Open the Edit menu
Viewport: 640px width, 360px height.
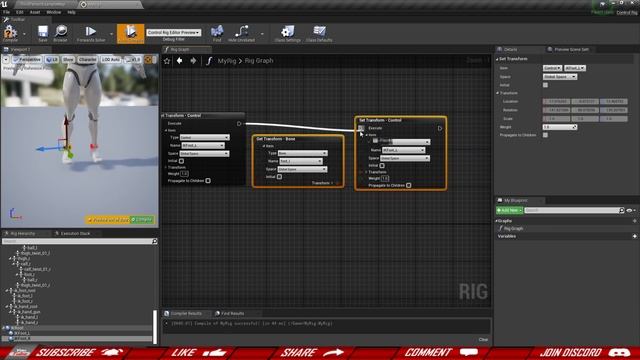[20, 12]
